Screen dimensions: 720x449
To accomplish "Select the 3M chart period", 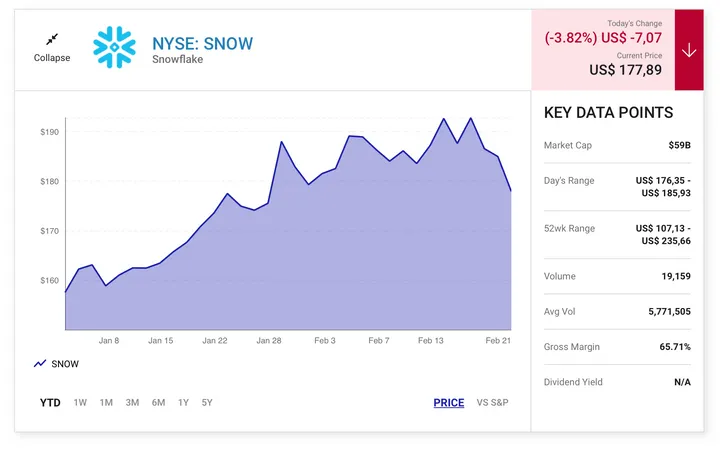I will (x=132, y=403).
